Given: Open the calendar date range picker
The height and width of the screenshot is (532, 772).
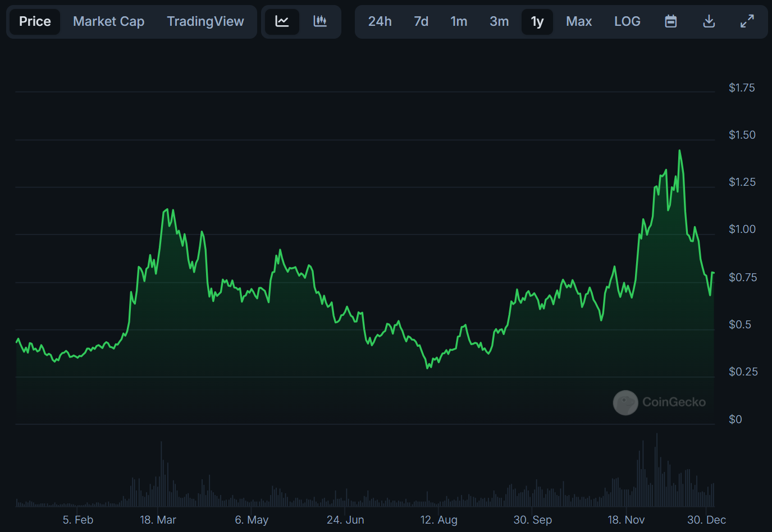Looking at the screenshot, I should click(670, 21).
